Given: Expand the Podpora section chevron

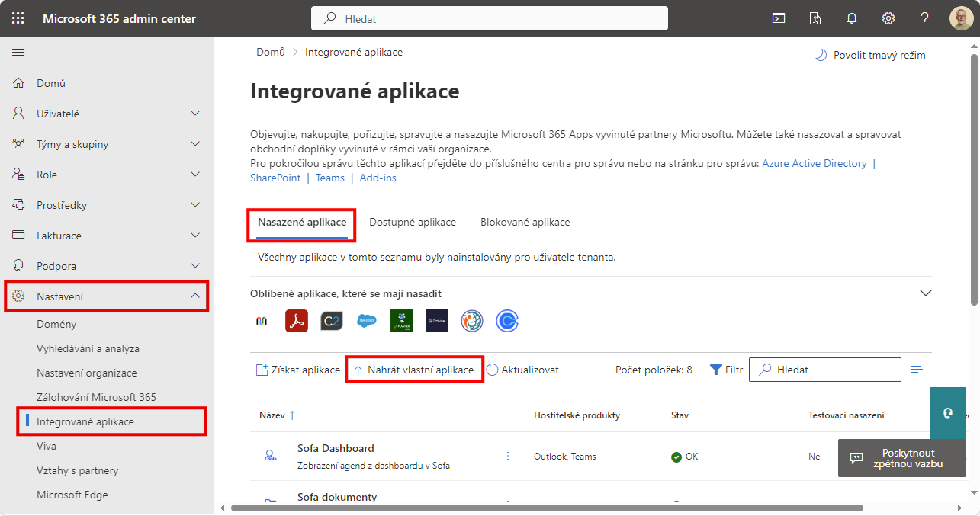Looking at the screenshot, I should tap(195, 266).
